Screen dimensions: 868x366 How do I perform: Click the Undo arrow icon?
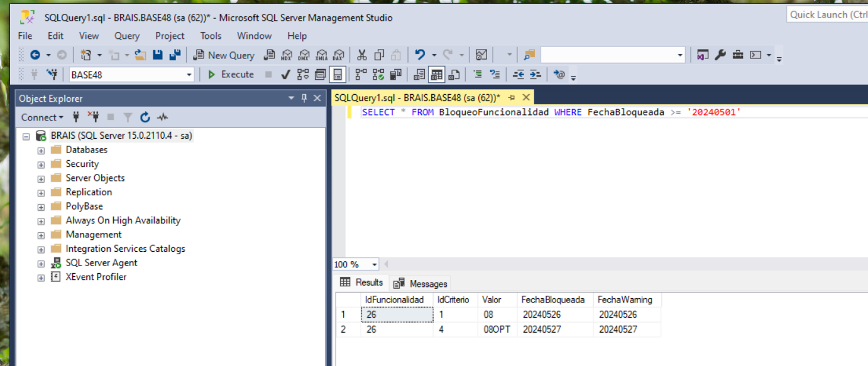coord(420,55)
